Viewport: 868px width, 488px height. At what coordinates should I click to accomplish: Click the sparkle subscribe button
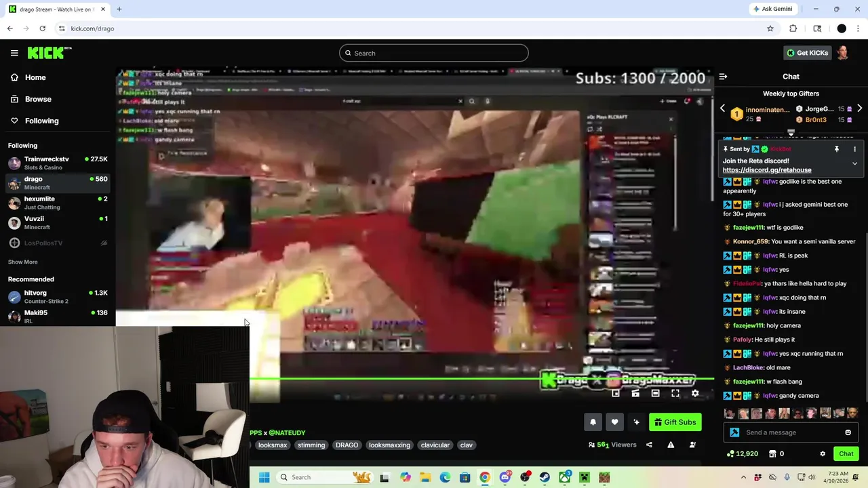coord(636,422)
